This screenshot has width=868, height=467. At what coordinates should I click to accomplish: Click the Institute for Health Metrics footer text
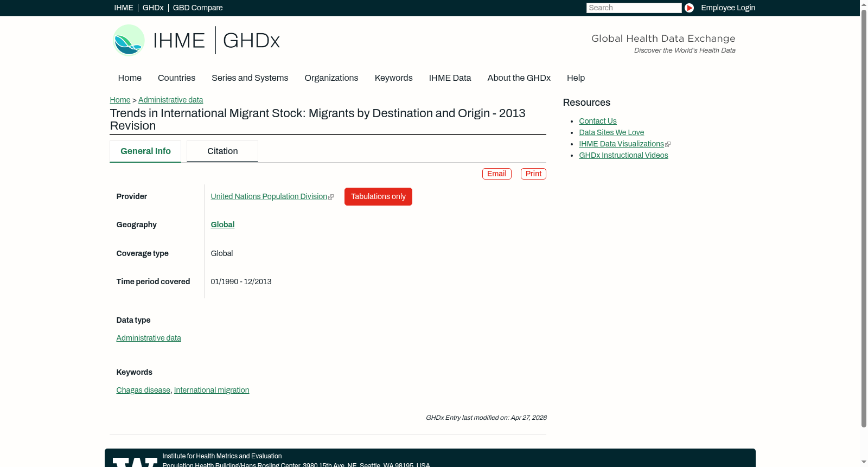pyautogui.click(x=222, y=456)
